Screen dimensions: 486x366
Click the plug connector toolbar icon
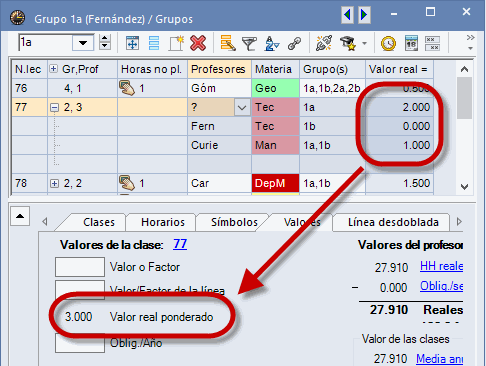coord(324,43)
